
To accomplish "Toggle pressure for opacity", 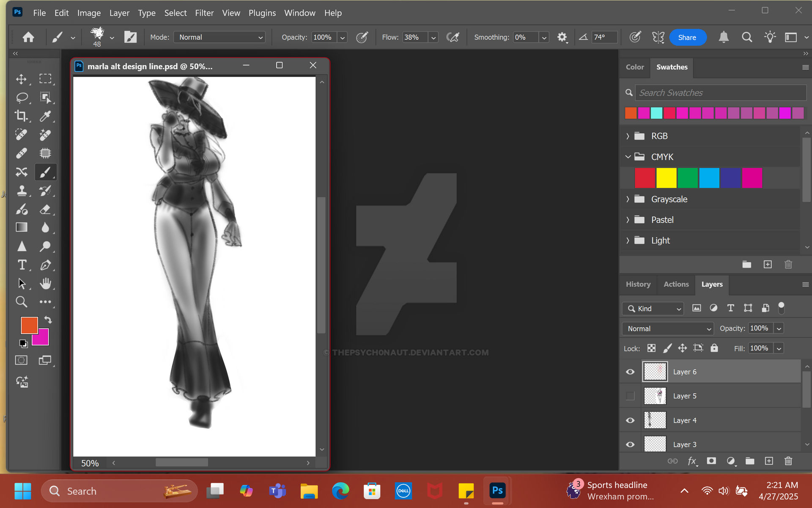I will [x=362, y=37].
